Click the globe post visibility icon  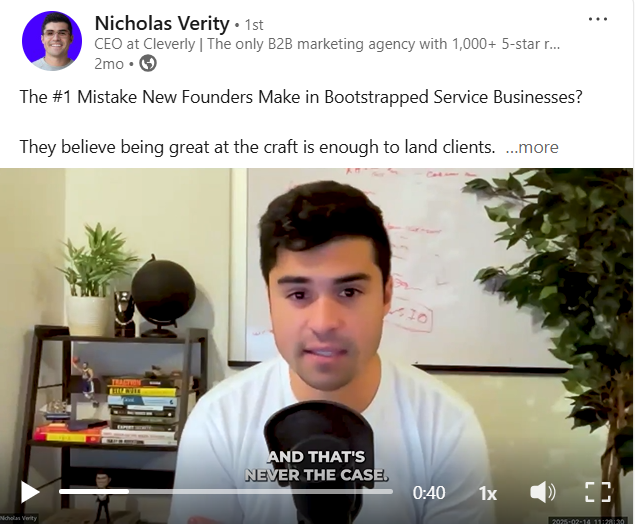148,64
